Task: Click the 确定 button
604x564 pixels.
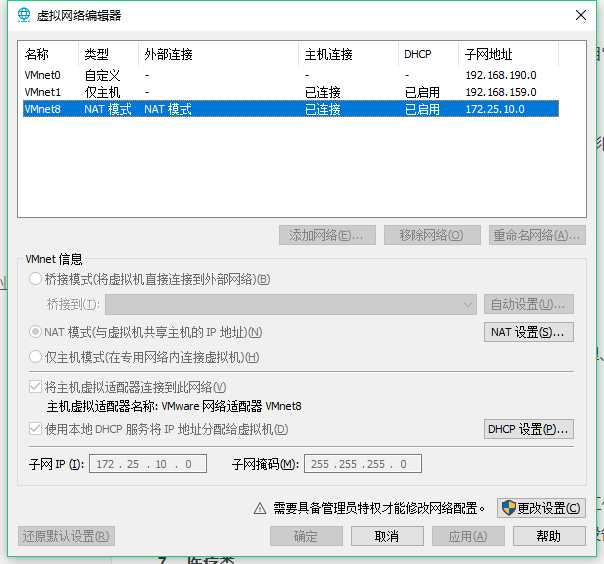Action: pos(306,536)
